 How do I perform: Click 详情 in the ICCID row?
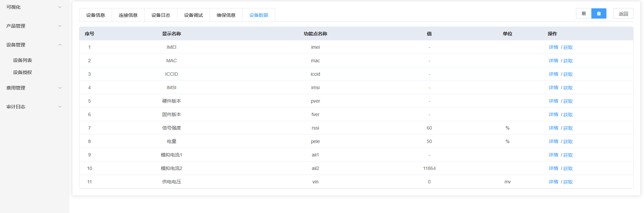[553, 74]
